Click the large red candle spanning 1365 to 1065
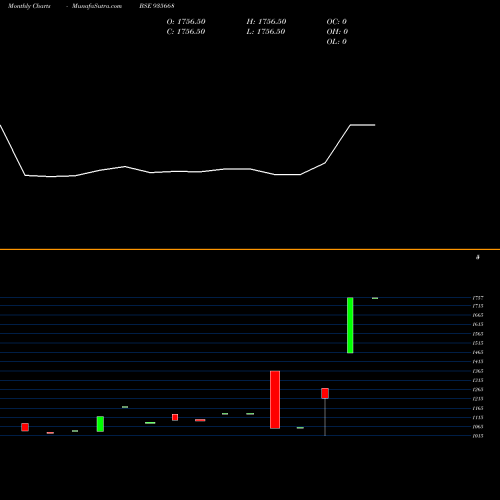This screenshot has height=500, width=500. click(x=275, y=400)
